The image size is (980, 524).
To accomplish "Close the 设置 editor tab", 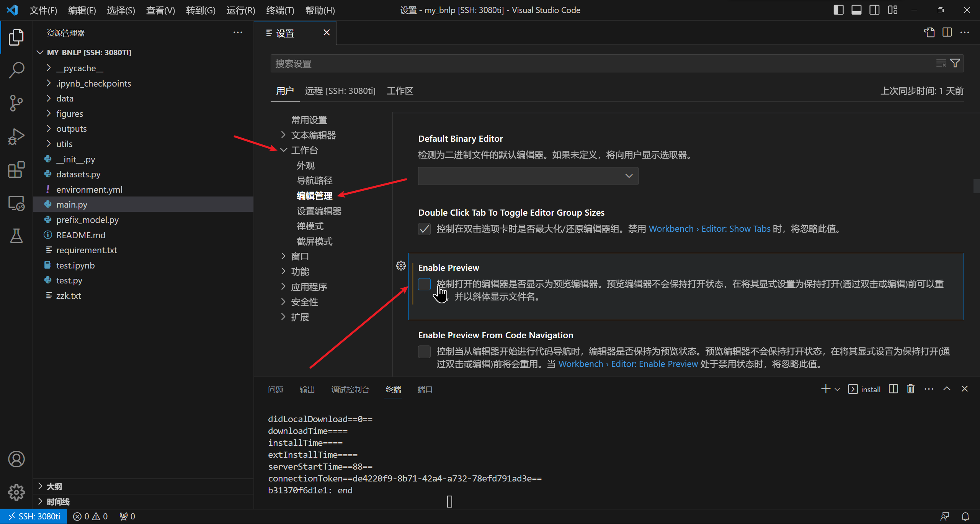I will (327, 33).
